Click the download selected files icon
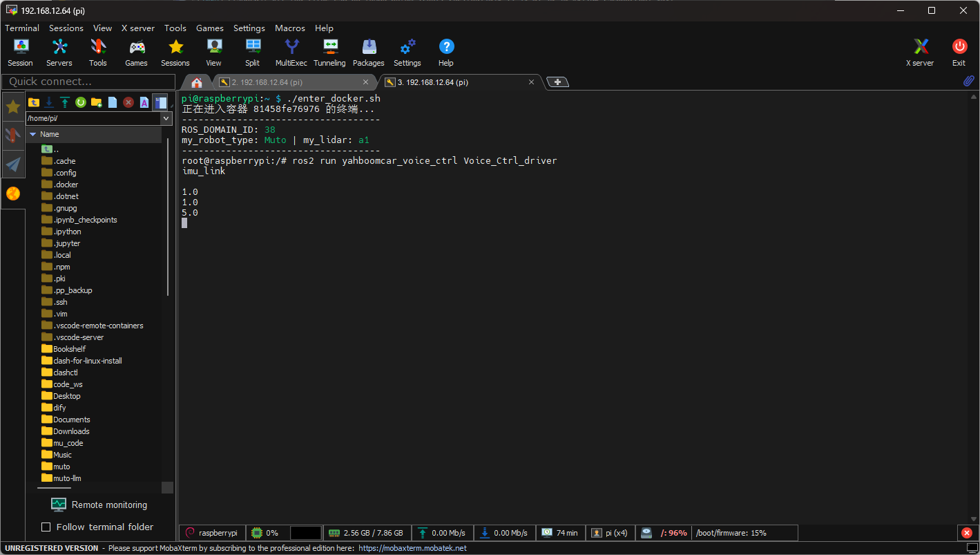Image resolution: width=980 pixels, height=555 pixels. pyautogui.click(x=49, y=102)
